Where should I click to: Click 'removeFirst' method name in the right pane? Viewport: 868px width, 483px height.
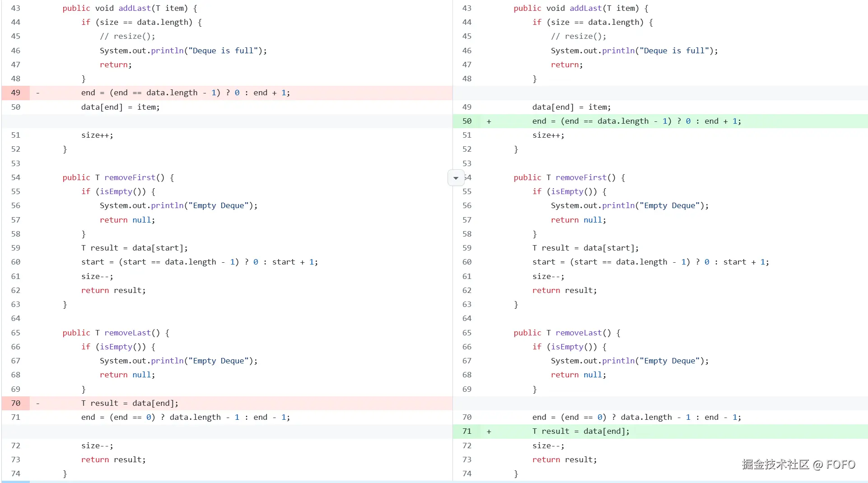tap(581, 178)
